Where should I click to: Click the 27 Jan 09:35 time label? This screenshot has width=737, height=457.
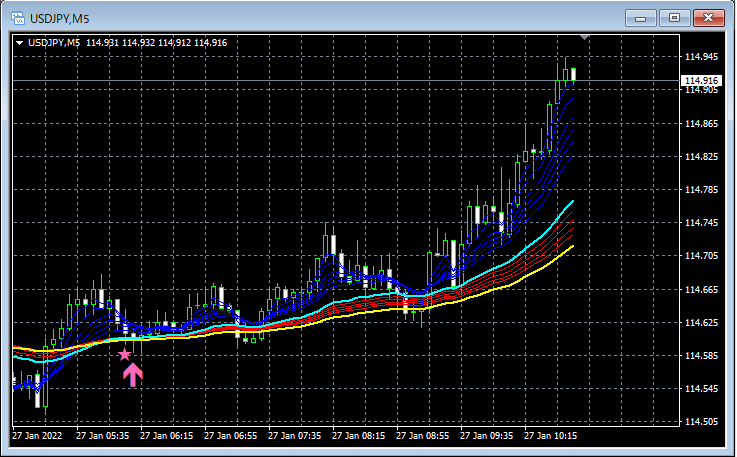point(486,436)
